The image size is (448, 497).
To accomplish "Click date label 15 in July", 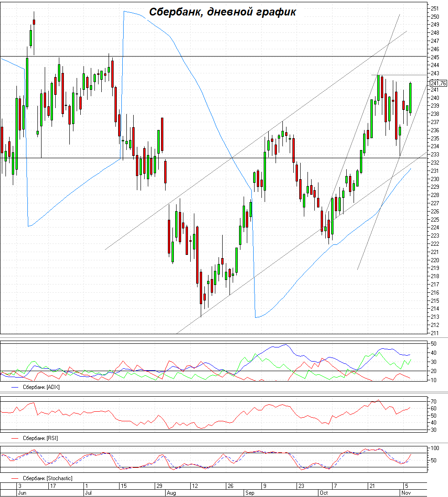I will pyautogui.click(x=123, y=486).
